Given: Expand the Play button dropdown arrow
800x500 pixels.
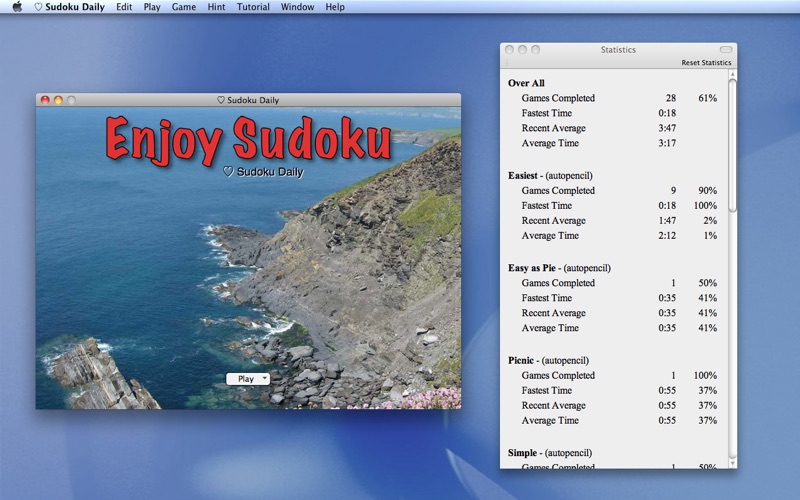Looking at the screenshot, I should [x=264, y=379].
